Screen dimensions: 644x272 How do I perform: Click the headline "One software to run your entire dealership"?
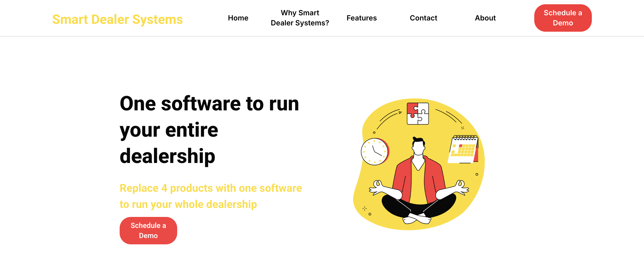coord(210,129)
